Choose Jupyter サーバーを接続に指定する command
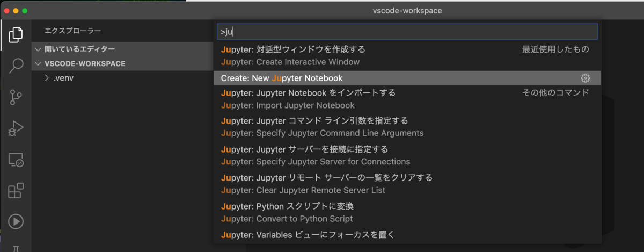The image size is (644, 252). point(407,155)
